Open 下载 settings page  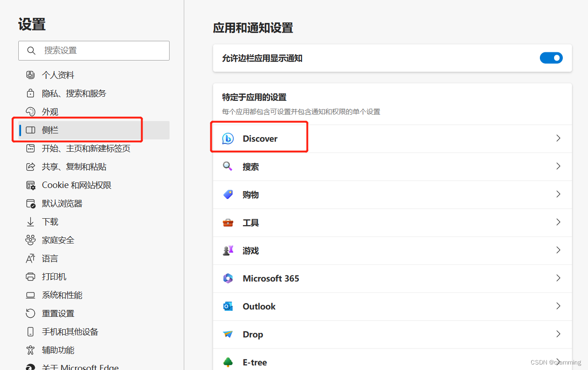94,222
